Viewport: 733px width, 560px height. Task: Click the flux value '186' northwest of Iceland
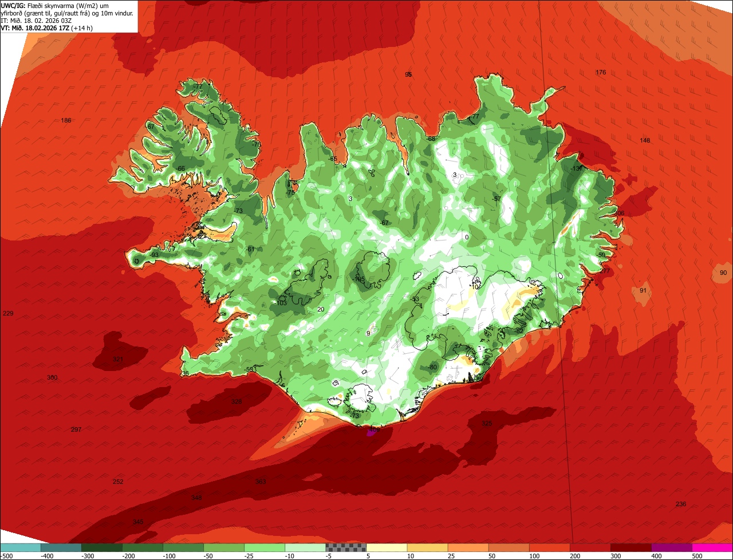(x=66, y=120)
